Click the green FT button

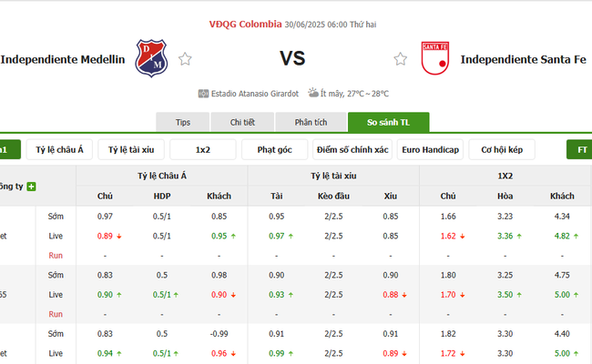(x=579, y=150)
